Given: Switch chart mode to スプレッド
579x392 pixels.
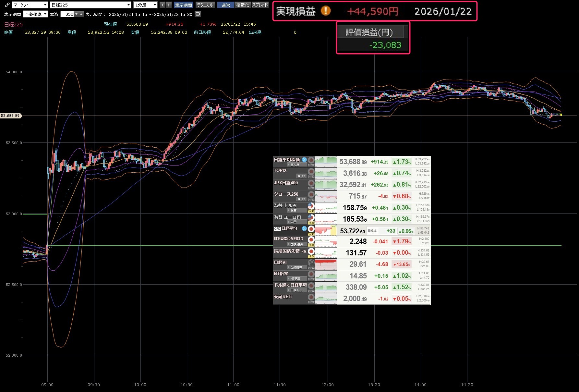Looking at the screenshot, I should click(260, 5).
